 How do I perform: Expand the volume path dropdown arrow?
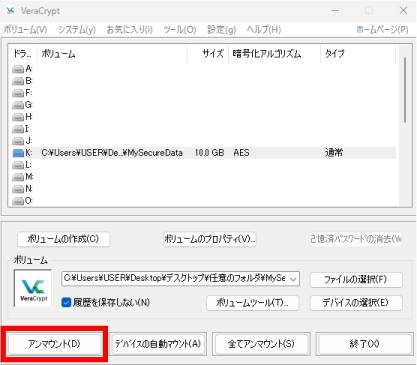click(293, 279)
